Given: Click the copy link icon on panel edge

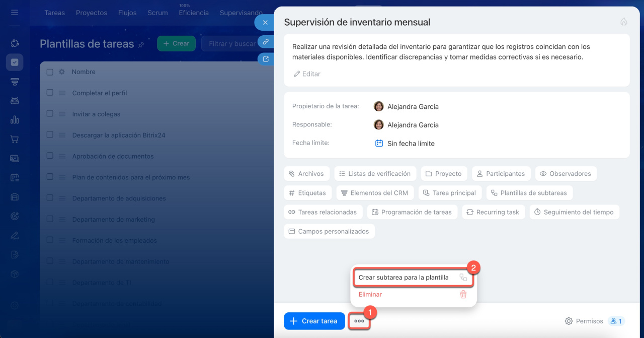Looking at the screenshot, I should click(265, 42).
